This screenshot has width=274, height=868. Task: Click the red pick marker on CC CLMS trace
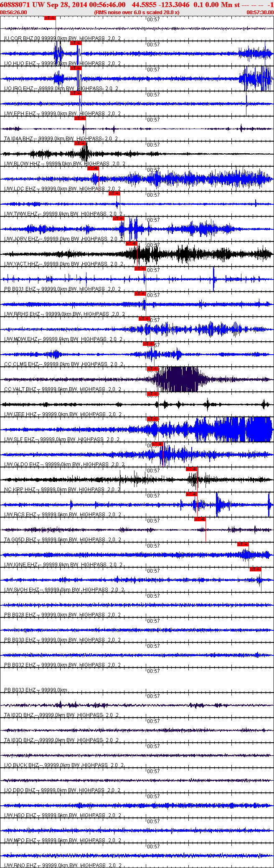click(x=149, y=344)
